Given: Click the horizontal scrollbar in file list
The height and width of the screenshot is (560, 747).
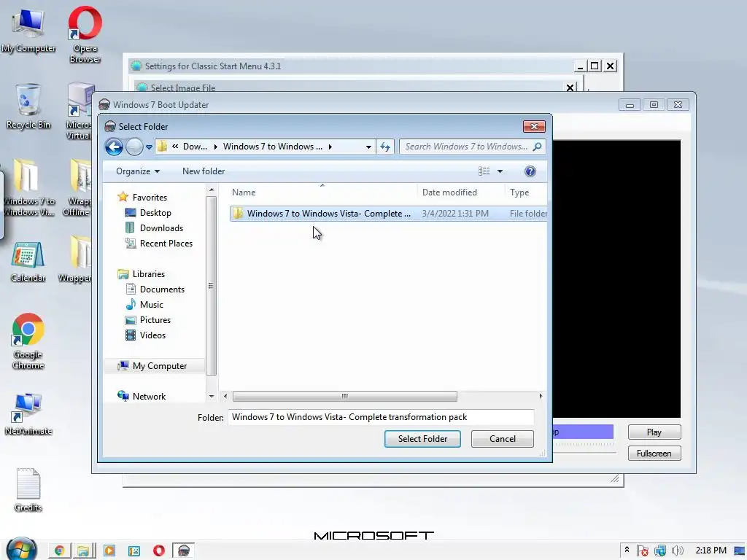Looking at the screenshot, I should click(x=344, y=396).
